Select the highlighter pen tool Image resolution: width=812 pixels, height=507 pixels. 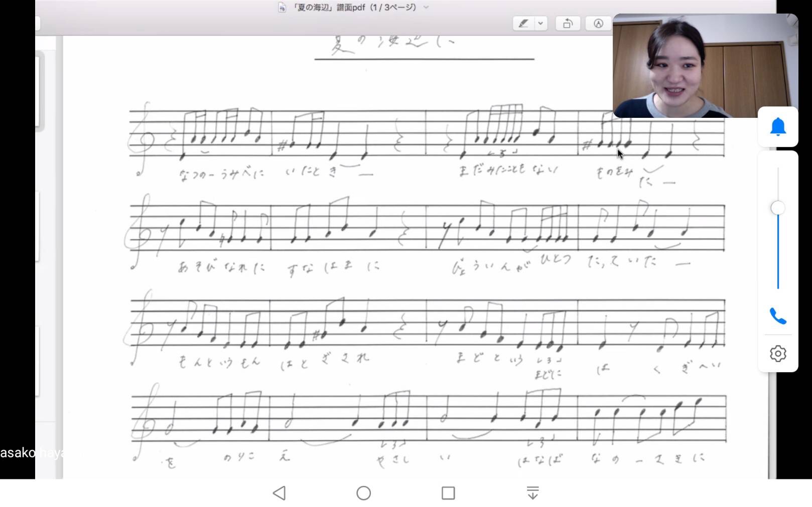point(523,24)
